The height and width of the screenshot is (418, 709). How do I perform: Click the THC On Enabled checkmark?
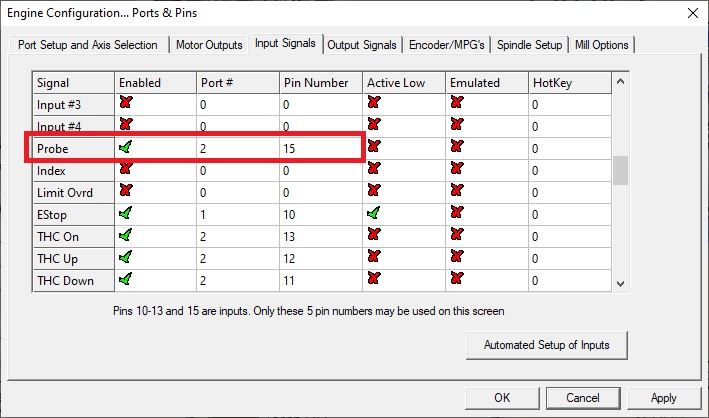[125, 236]
